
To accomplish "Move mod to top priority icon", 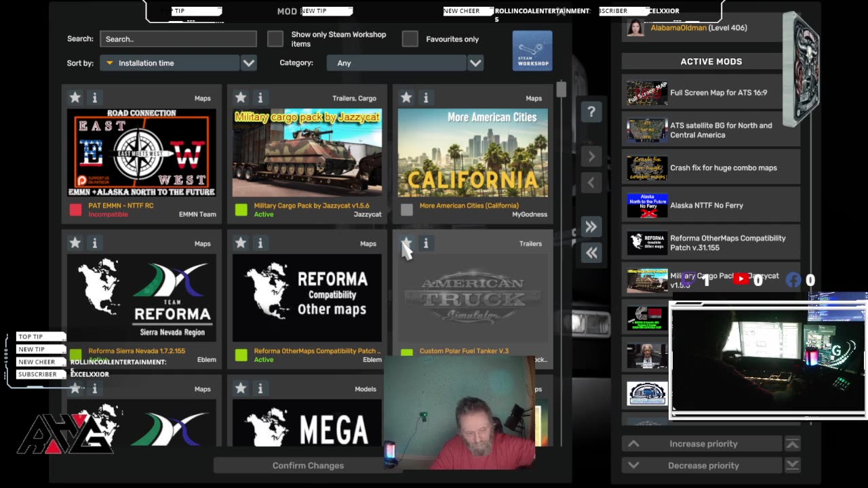I will pos(792,444).
